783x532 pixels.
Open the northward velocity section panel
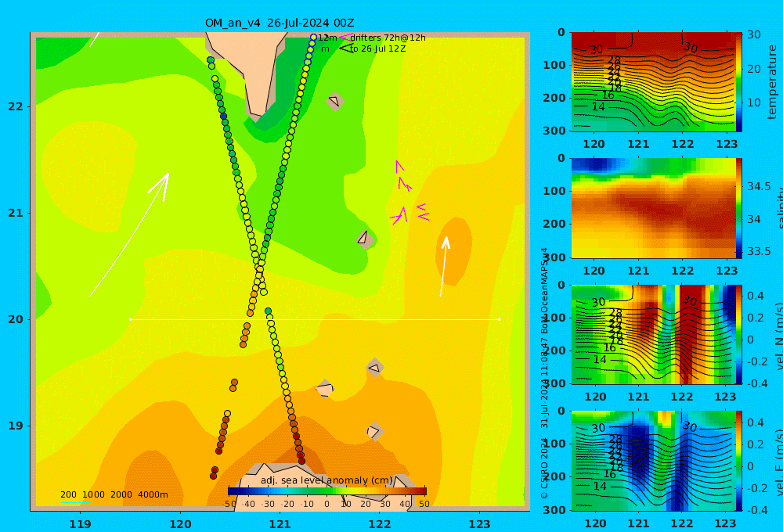click(x=653, y=334)
